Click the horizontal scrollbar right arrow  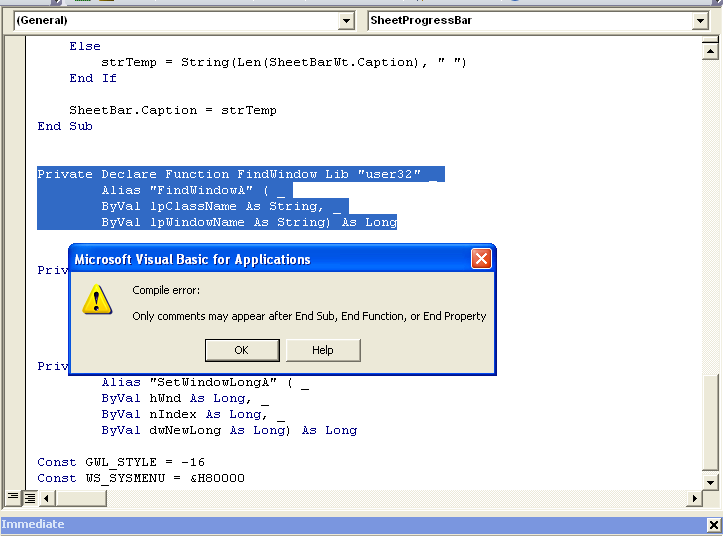(694, 498)
